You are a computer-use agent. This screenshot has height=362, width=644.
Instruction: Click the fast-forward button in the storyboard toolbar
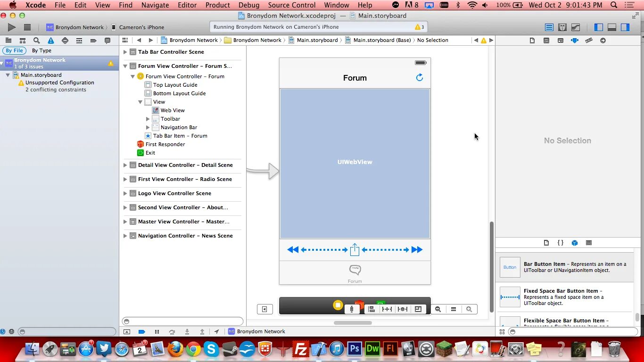tap(417, 250)
